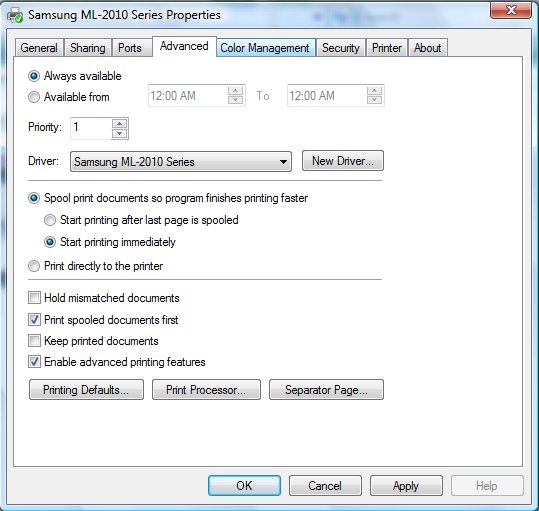Decrease the Priority value

click(x=119, y=133)
